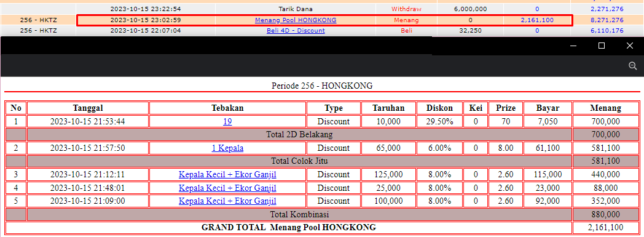The height and width of the screenshot is (237, 644).
Task: Select the timestamp 2023-10-15 22:07:04
Action: [146, 30]
